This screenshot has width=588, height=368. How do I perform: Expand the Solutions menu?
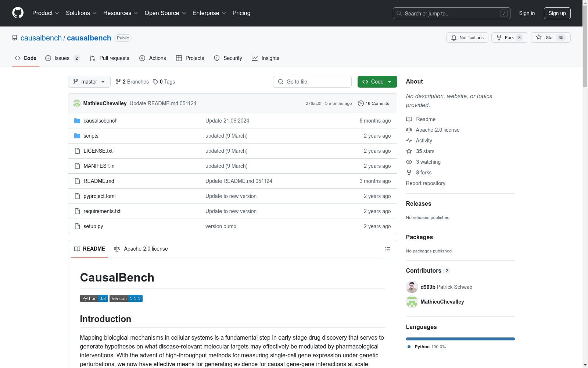click(x=81, y=13)
